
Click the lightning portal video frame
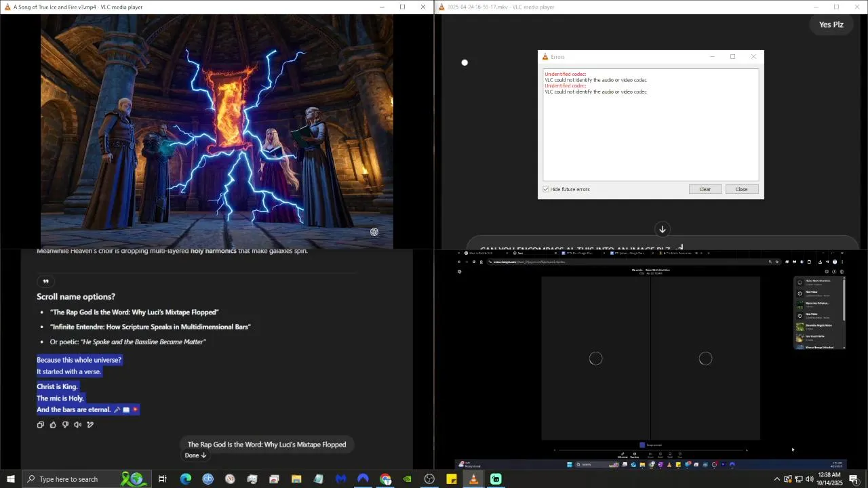[217, 131]
